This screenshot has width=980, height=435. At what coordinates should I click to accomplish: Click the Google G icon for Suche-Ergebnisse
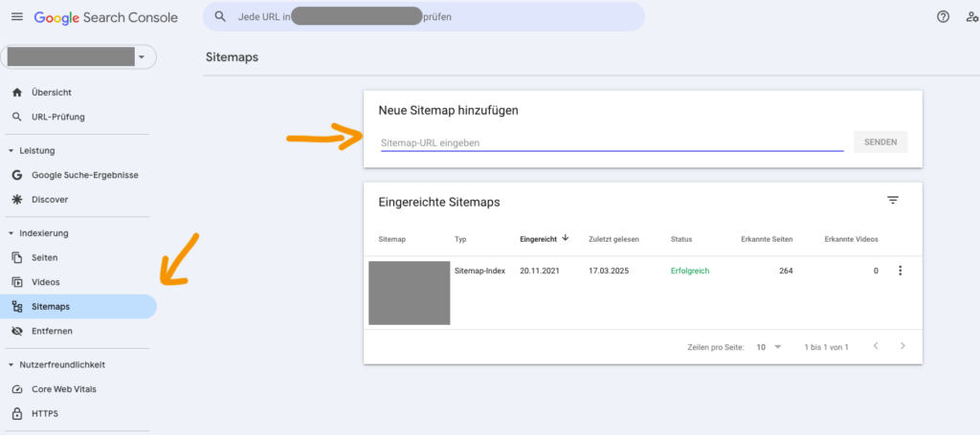17,175
